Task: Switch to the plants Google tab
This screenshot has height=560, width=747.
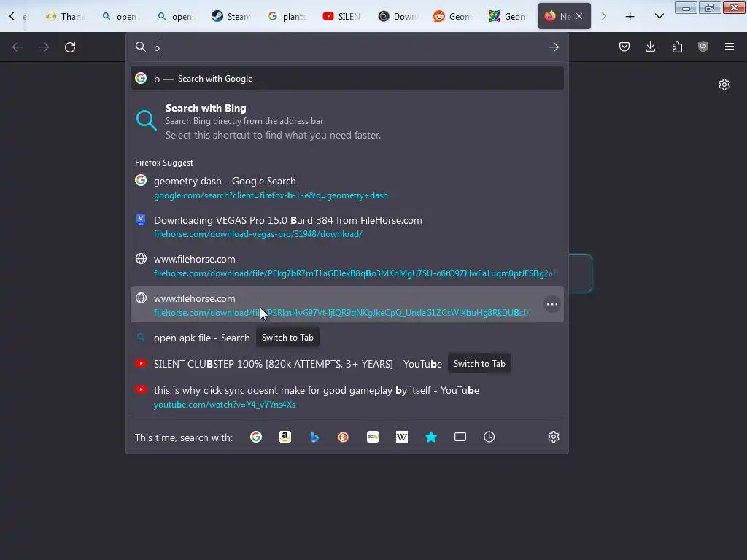Action: (286, 16)
